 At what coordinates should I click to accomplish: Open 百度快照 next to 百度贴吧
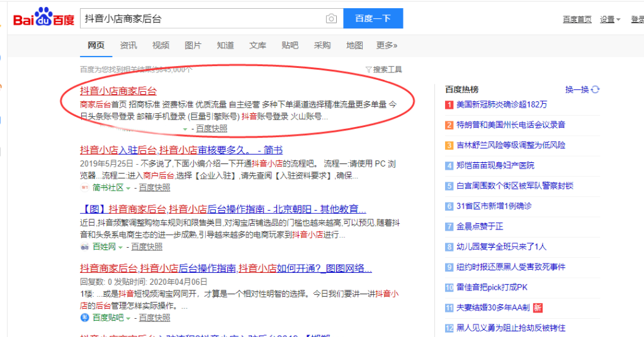pos(154,318)
